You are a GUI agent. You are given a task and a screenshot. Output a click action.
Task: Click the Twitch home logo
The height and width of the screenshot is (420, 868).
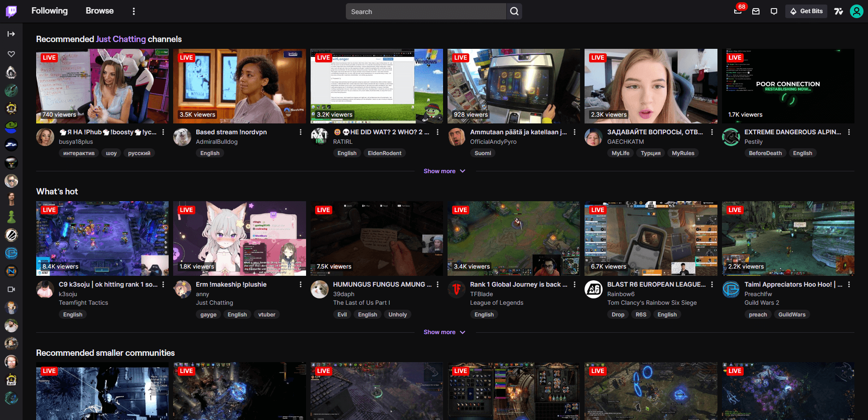point(11,11)
